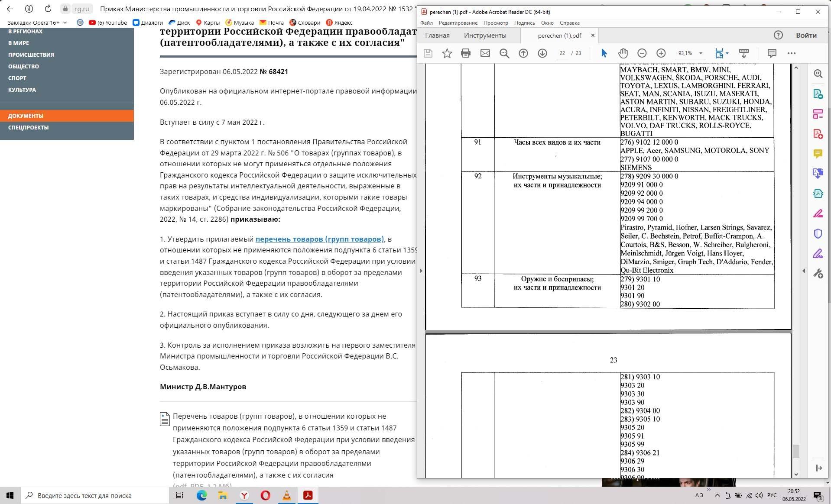Collapse the right tools pane arrow button
Screen dimensions: 831x504
(818, 468)
